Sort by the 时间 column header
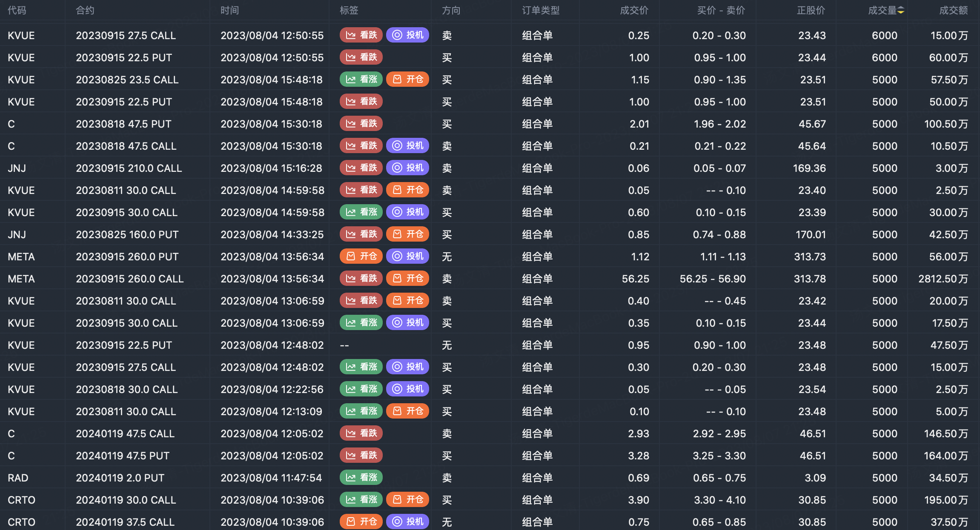 point(229,11)
